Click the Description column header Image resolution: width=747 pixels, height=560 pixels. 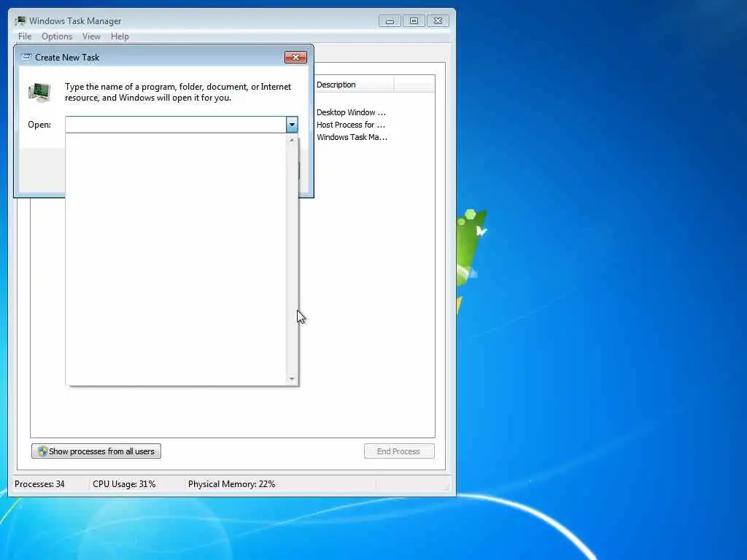(354, 85)
